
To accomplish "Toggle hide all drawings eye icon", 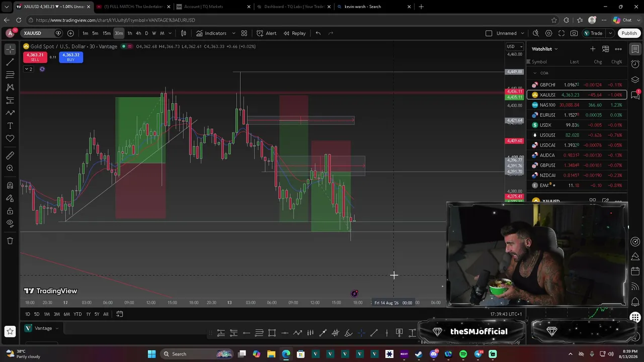I will [x=10, y=224].
